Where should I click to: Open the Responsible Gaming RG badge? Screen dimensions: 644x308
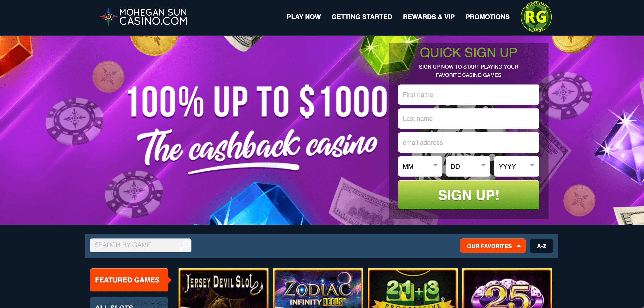point(536,17)
